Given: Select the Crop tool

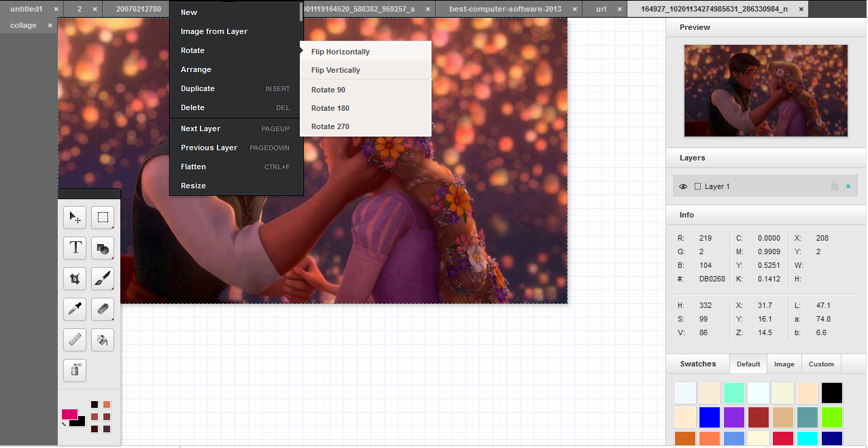Looking at the screenshot, I should (75, 279).
